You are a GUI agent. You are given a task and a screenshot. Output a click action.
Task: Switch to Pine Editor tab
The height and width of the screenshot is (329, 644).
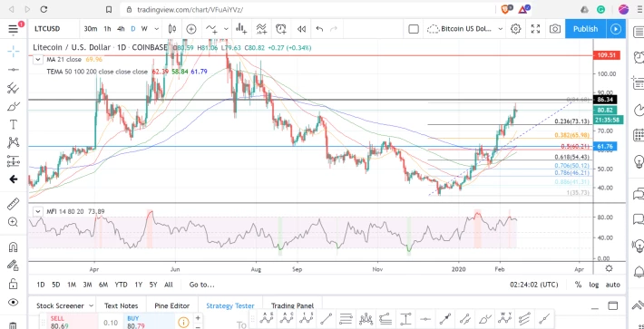172,305
